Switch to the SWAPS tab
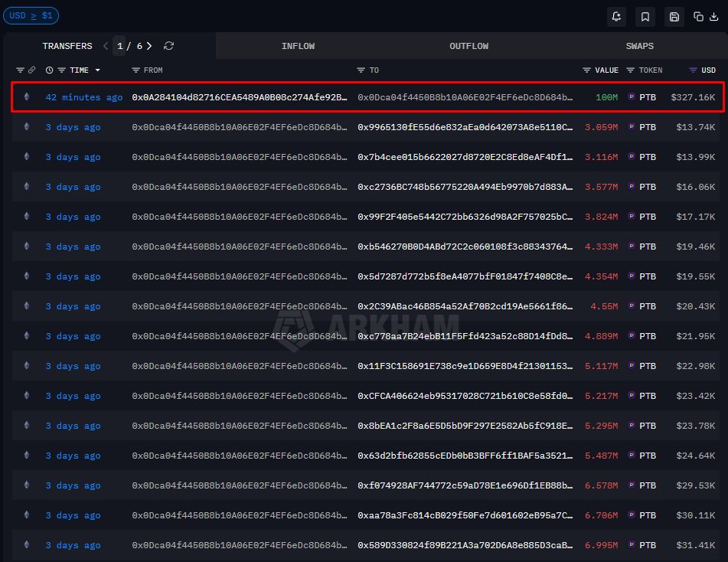728x562 pixels. click(x=639, y=46)
